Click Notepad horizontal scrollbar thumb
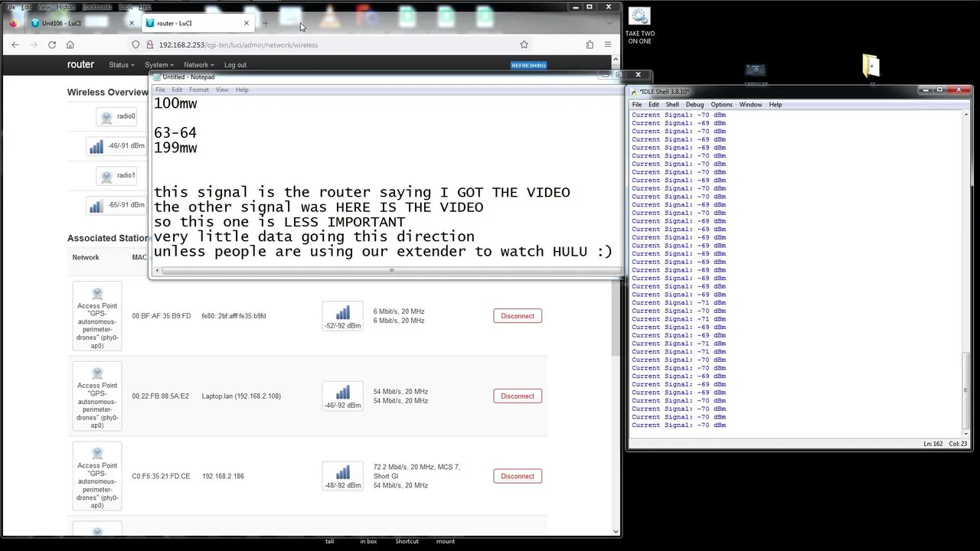This screenshot has width=980, height=551. click(x=391, y=270)
